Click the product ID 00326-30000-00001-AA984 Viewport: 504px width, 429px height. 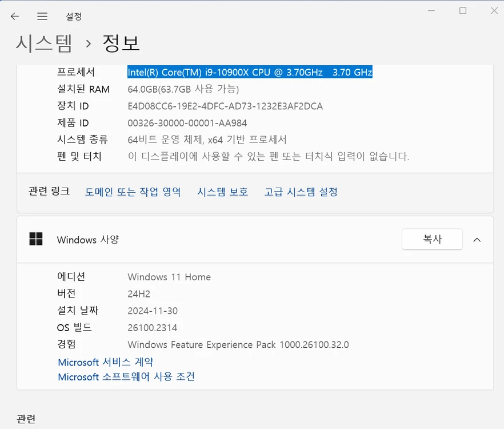187,123
